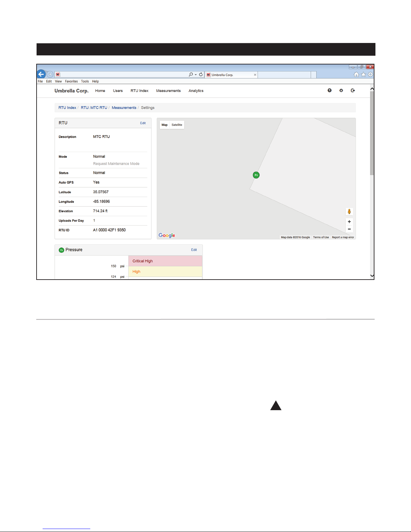411x532 pixels.
Task: Expand the address bar search dropdown arrow
Action: pos(196,75)
